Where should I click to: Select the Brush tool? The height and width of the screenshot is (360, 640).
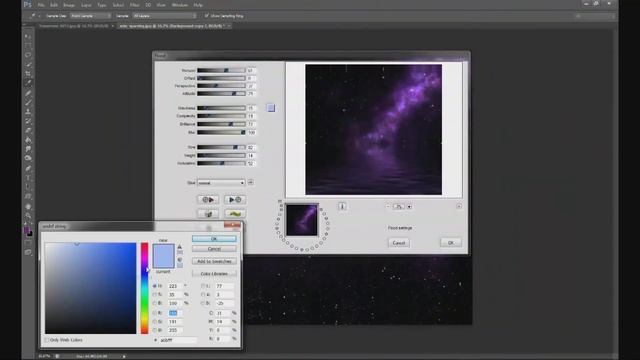(28, 102)
